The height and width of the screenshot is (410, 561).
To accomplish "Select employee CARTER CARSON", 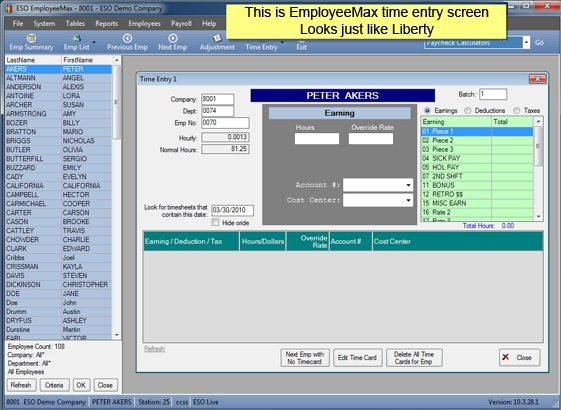I will coord(58,213).
